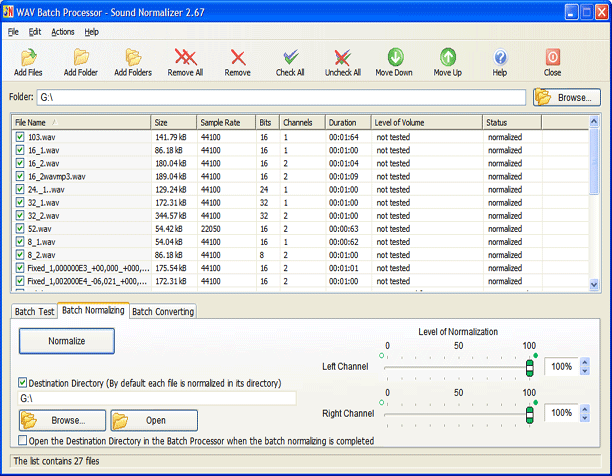The height and width of the screenshot is (476, 612).
Task: Sort the list by Size column
Action: click(174, 123)
